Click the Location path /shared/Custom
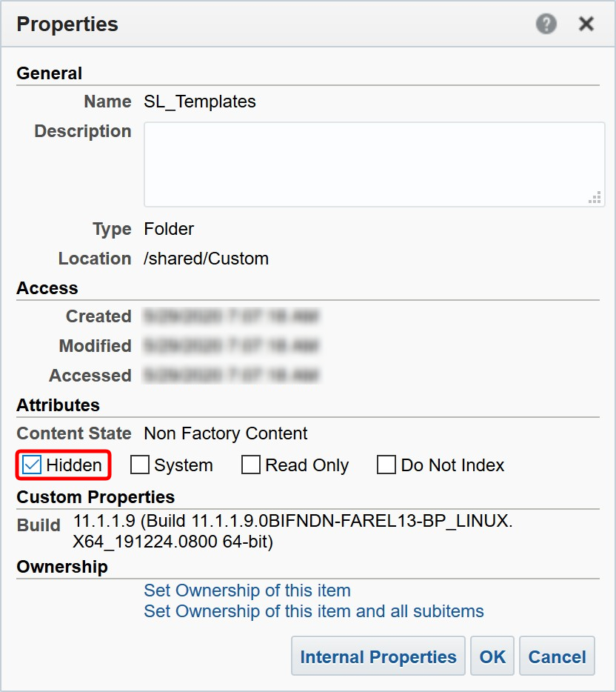Image resolution: width=616 pixels, height=692 pixels. point(207,259)
